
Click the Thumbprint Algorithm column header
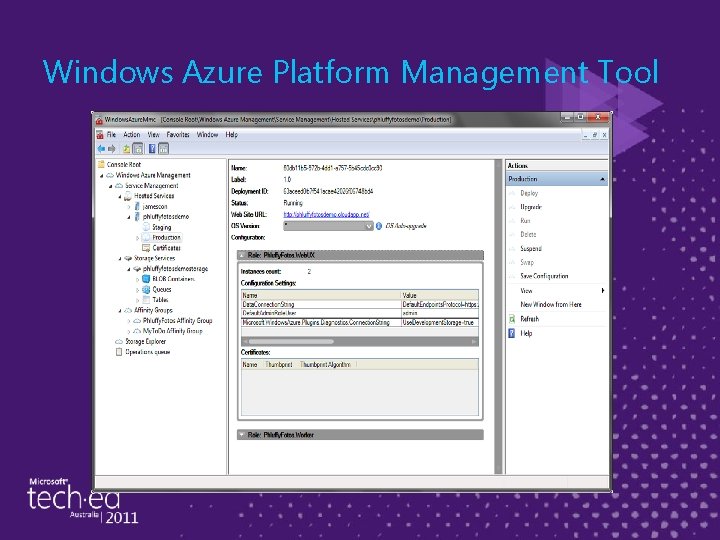[x=325, y=365]
